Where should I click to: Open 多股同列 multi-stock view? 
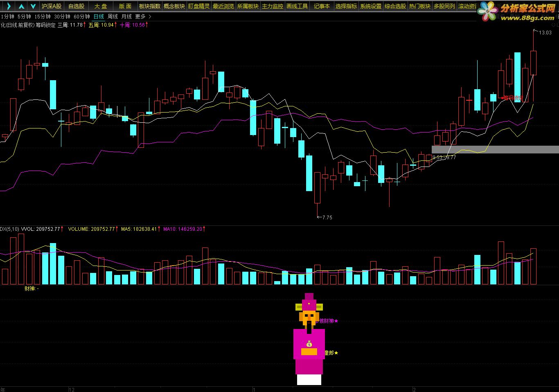point(444,6)
